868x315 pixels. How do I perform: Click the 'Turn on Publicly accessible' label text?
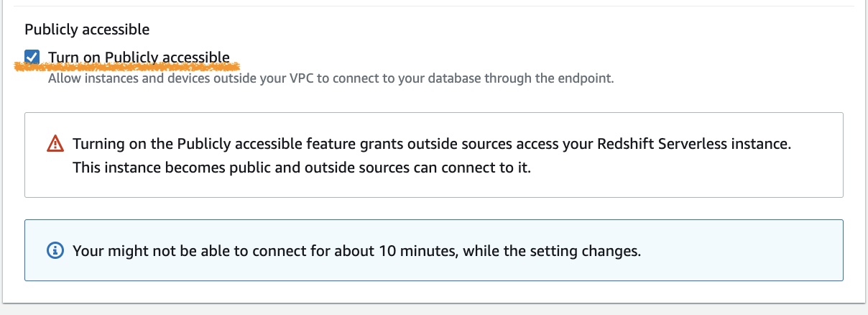pos(139,57)
